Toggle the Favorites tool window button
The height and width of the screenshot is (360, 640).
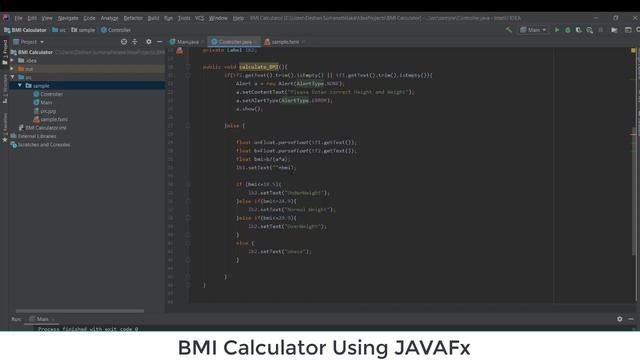(5, 128)
